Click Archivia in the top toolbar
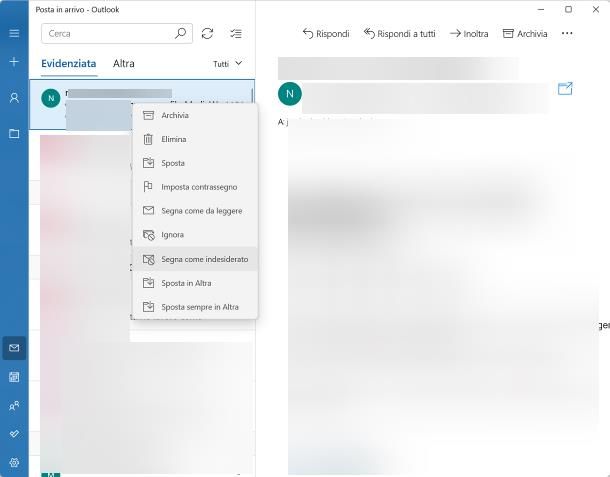 [525, 34]
